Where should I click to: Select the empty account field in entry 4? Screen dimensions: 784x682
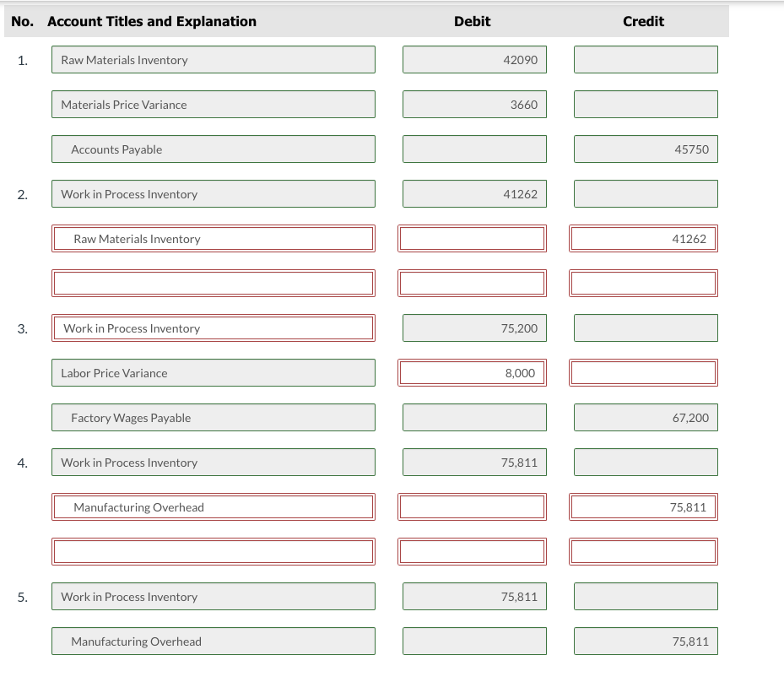coord(214,551)
